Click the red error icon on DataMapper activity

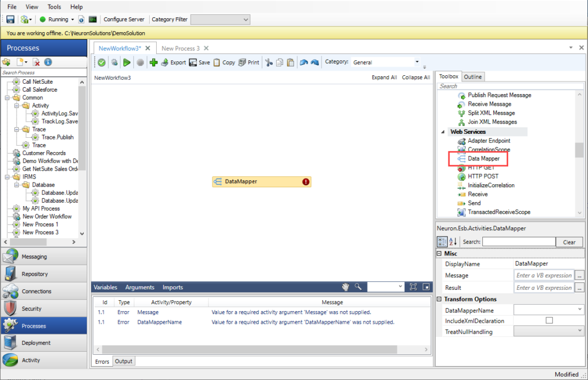[x=306, y=181]
